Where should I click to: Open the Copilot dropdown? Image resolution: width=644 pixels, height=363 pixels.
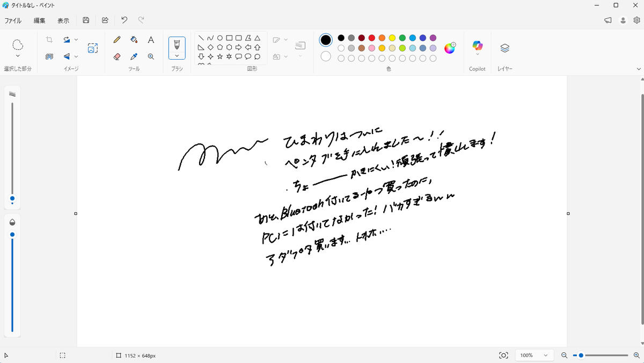click(x=478, y=54)
